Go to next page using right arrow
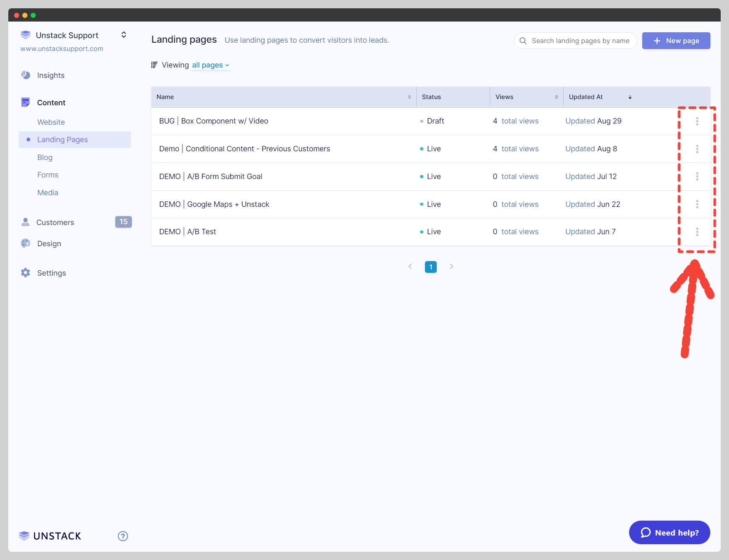The width and height of the screenshot is (729, 560). tap(451, 267)
